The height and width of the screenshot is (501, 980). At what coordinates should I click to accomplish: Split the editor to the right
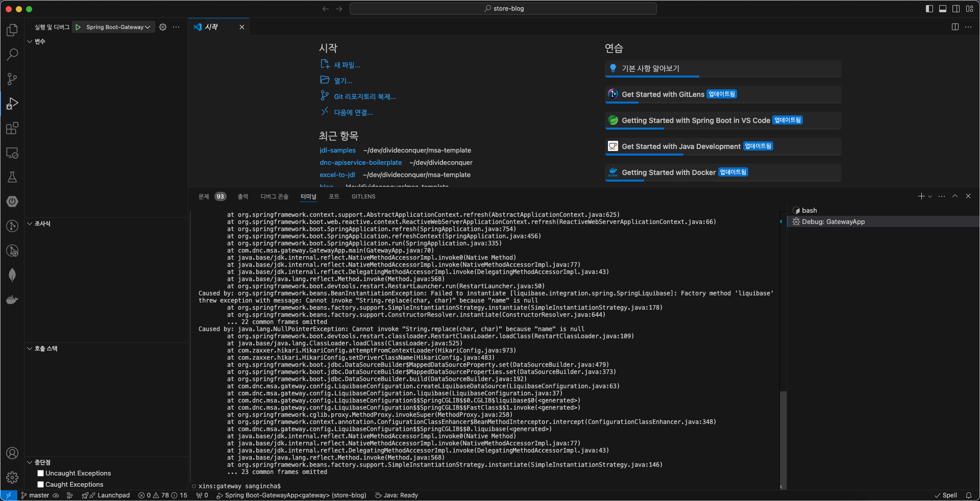click(x=955, y=27)
